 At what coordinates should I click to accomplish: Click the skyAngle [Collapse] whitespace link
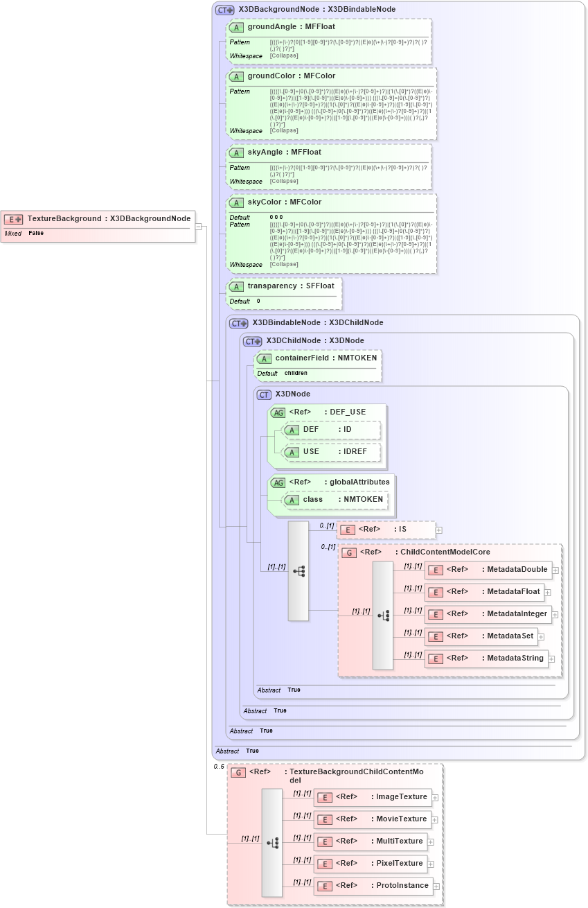284,182
